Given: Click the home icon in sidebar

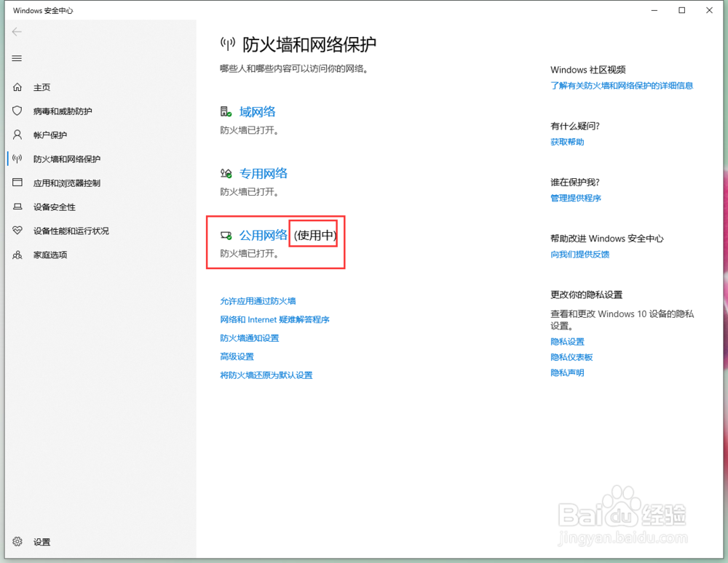Looking at the screenshot, I should tap(17, 87).
